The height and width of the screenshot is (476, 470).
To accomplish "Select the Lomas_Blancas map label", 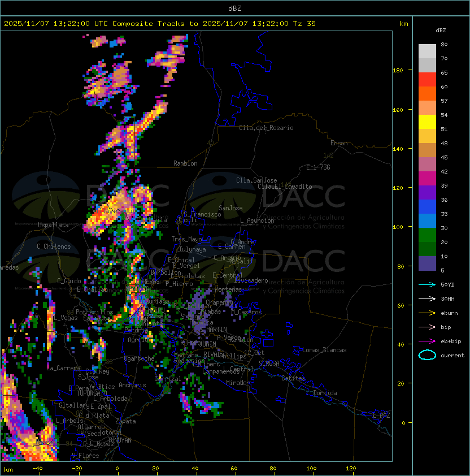I will pos(324,350).
